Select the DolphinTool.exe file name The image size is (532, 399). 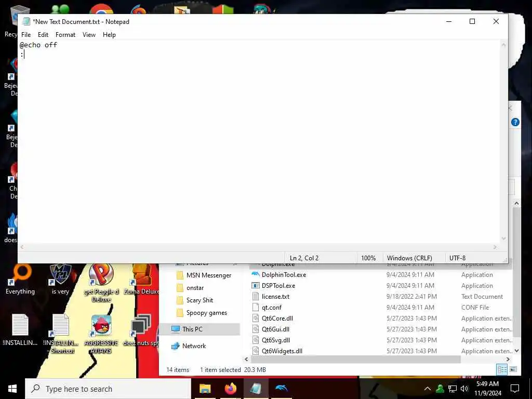(x=284, y=274)
